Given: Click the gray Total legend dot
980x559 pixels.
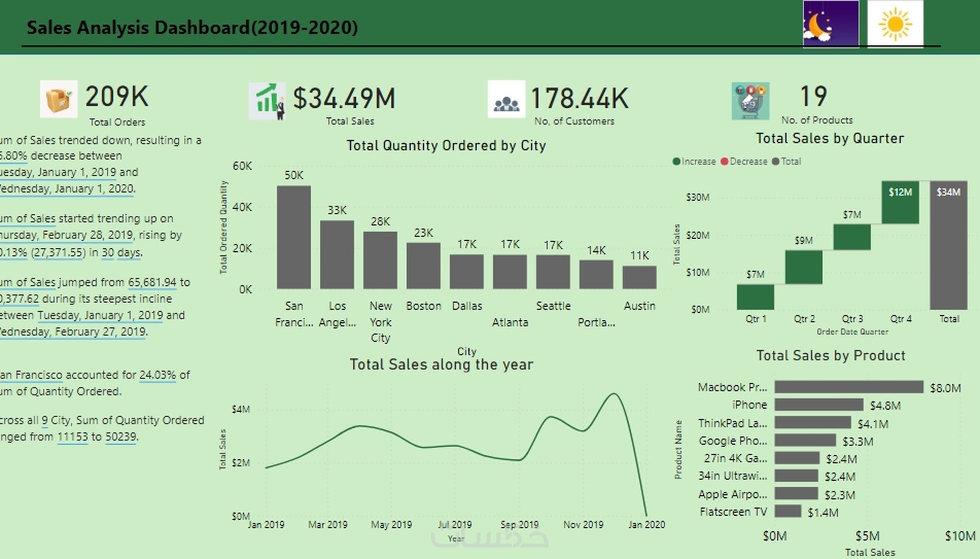Looking at the screenshot, I should coord(776,161).
